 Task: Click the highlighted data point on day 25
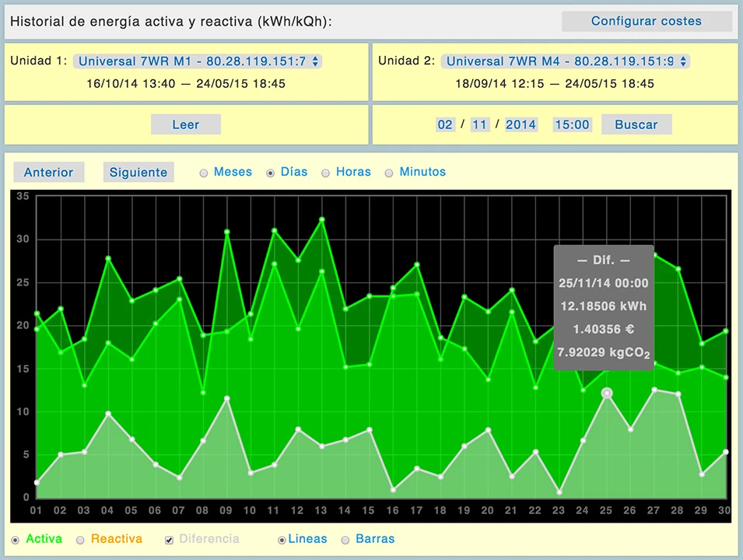point(607,394)
